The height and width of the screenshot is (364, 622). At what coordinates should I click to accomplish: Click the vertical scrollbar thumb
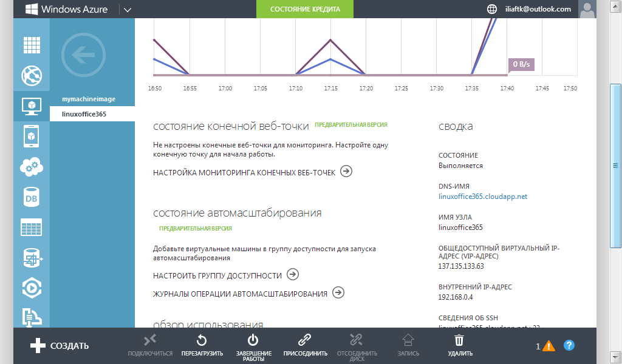pyautogui.click(x=616, y=166)
